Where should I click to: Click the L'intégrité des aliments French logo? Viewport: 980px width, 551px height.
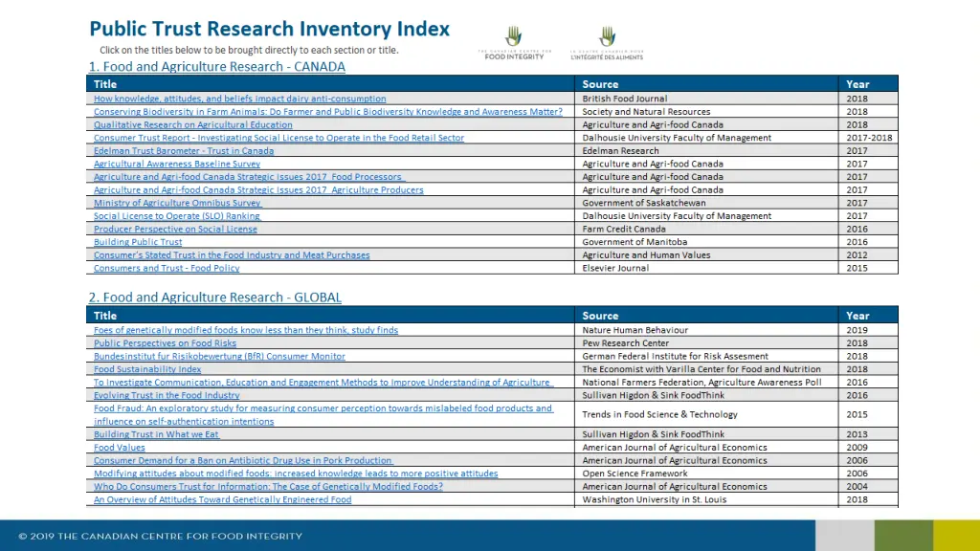(x=606, y=43)
